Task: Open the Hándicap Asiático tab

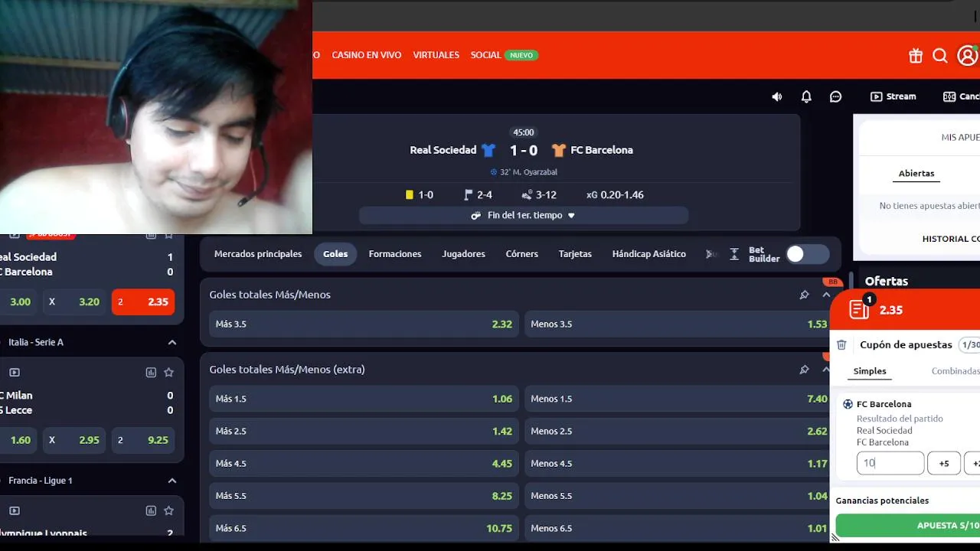Action: (x=649, y=254)
